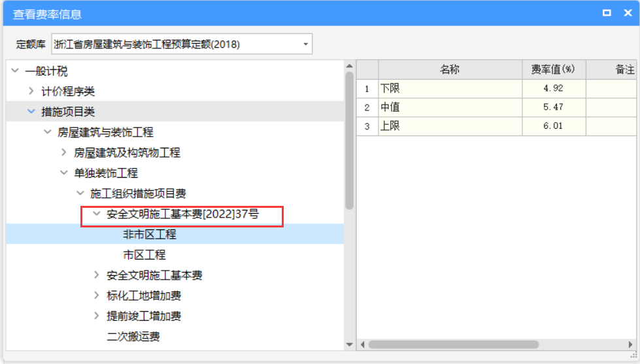
Task: Select the 施工组织措施项目费 label
Action: (138, 193)
